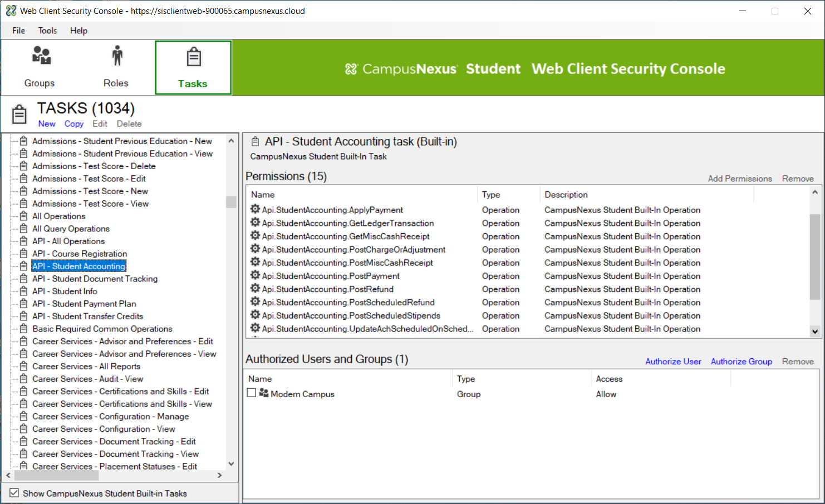This screenshot has height=504, width=825.
Task: Open the Help menu
Action: 78,31
